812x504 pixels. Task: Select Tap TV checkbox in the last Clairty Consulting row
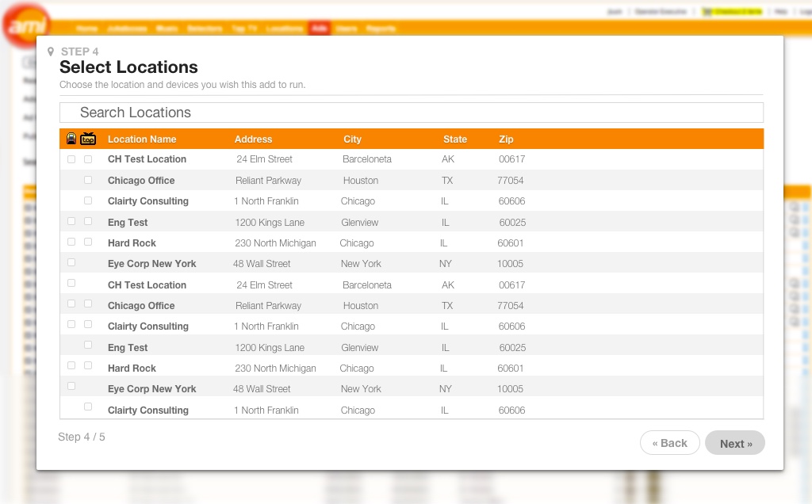point(88,407)
